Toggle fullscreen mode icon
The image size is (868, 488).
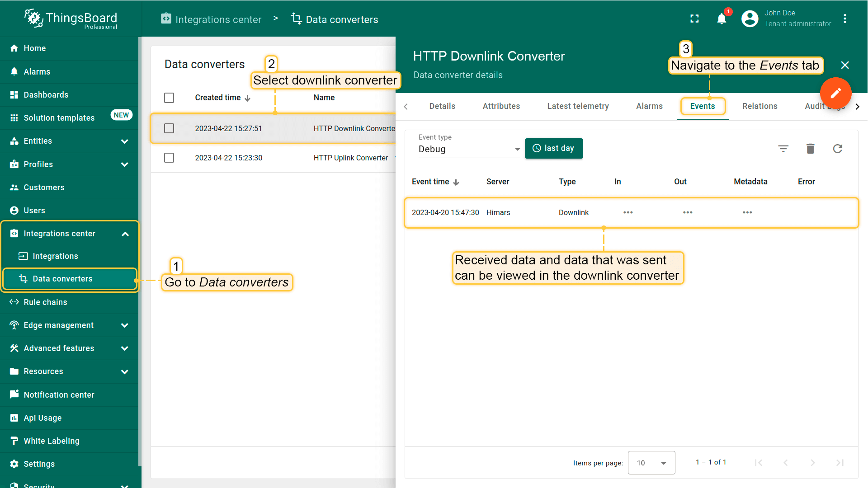(x=694, y=19)
